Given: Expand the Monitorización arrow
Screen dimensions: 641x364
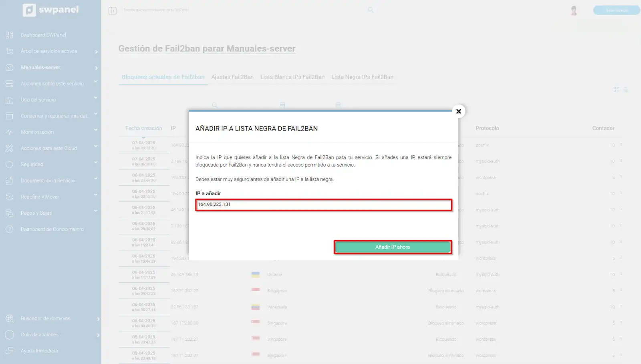Looking at the screenshot, I should pyautogui.click(x=96, y=130).
